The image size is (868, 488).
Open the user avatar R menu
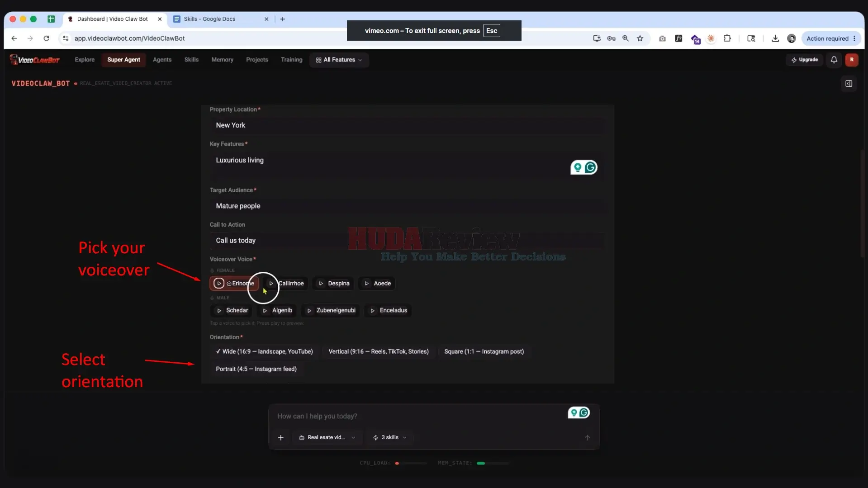pyautogui.click(x=852, y=60)
